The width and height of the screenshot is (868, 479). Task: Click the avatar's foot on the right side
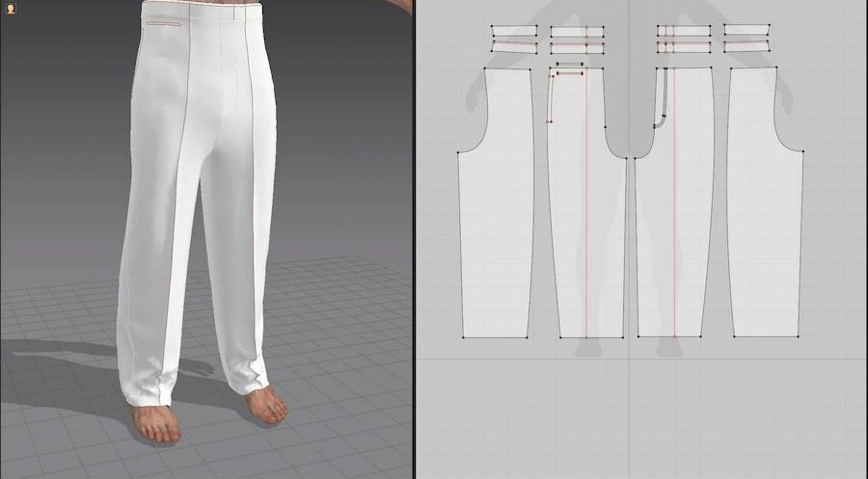pos(265,405)
